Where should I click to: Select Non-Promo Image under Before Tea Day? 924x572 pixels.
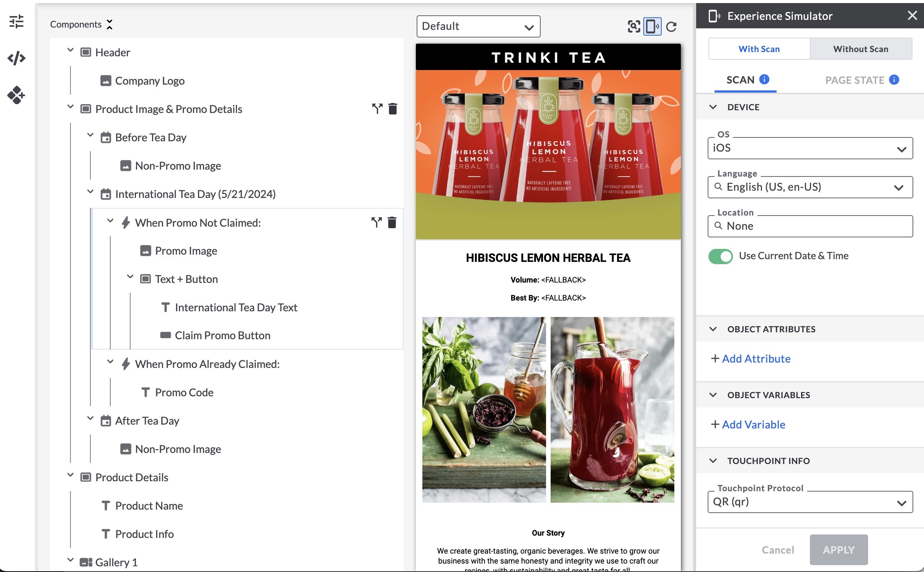click(x=178, y=166)
